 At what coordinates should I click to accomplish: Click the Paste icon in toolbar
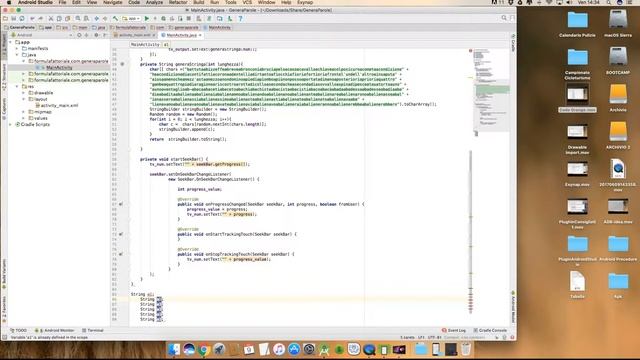coord(67,18)
